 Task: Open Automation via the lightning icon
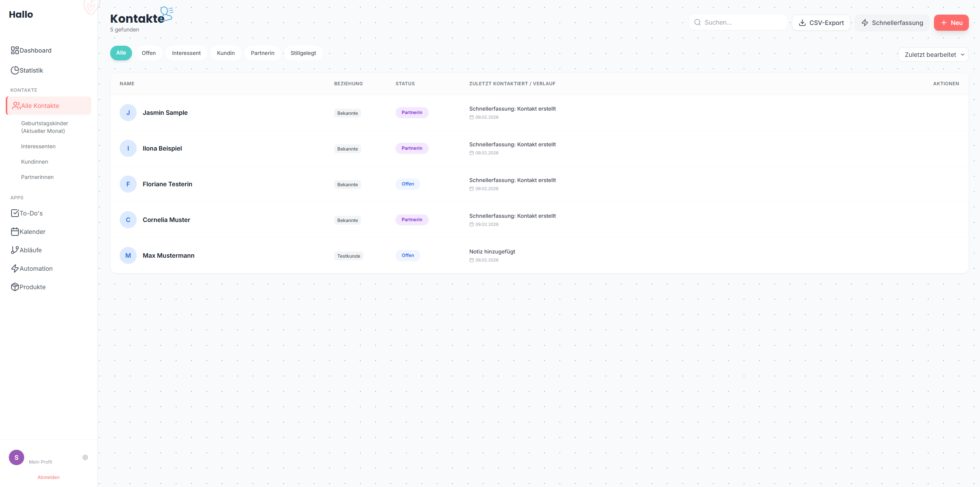coord(15,268)
